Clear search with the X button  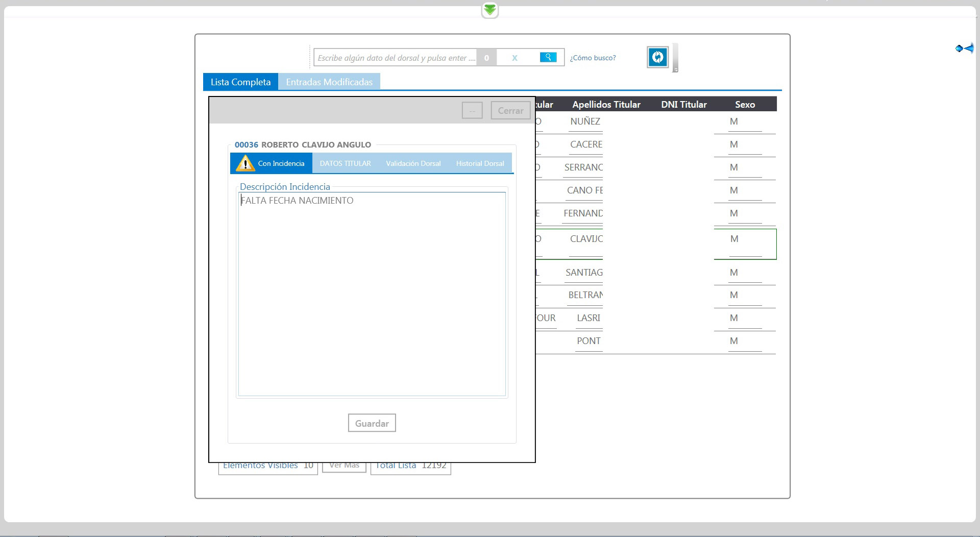tap(514, 58)
